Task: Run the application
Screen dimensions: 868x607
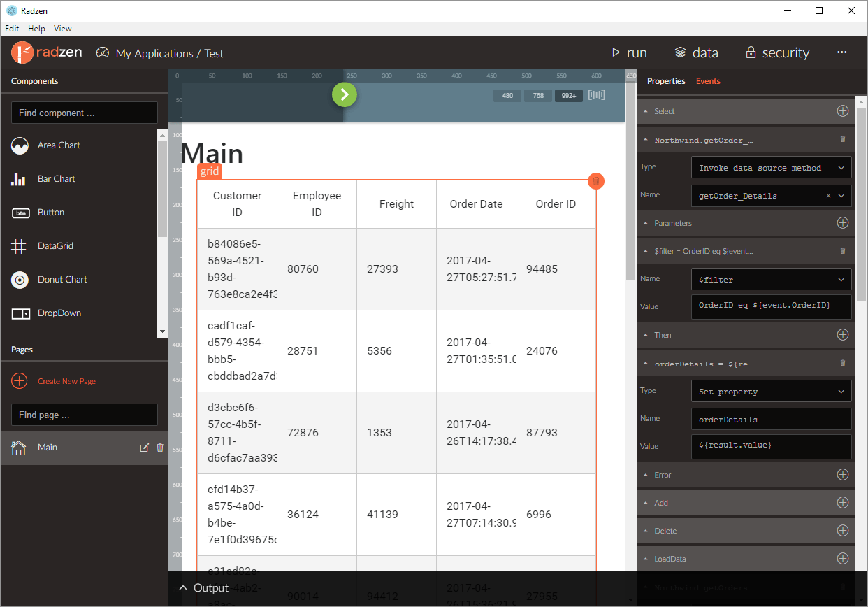Action: (x=629, y=52)
